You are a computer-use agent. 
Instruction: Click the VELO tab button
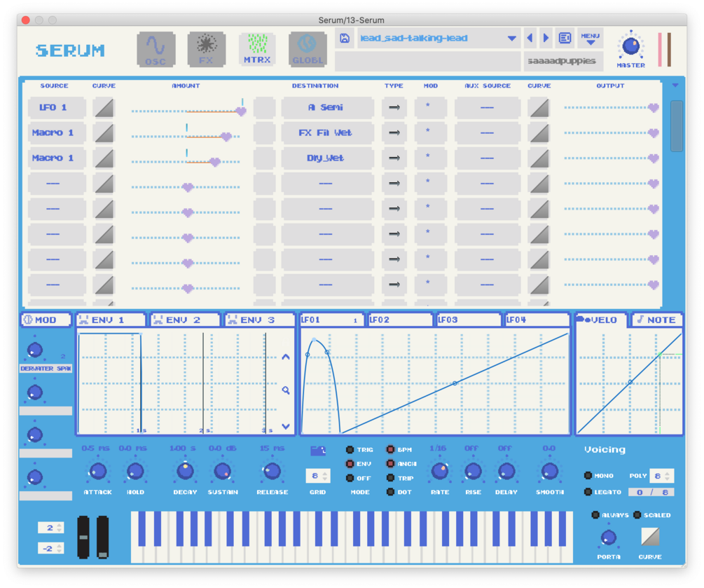[601, 320]
